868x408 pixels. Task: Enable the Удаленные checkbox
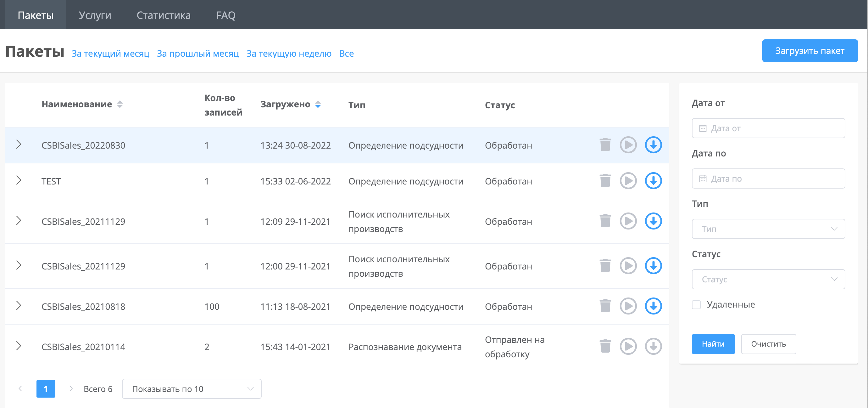click(696, 305)
